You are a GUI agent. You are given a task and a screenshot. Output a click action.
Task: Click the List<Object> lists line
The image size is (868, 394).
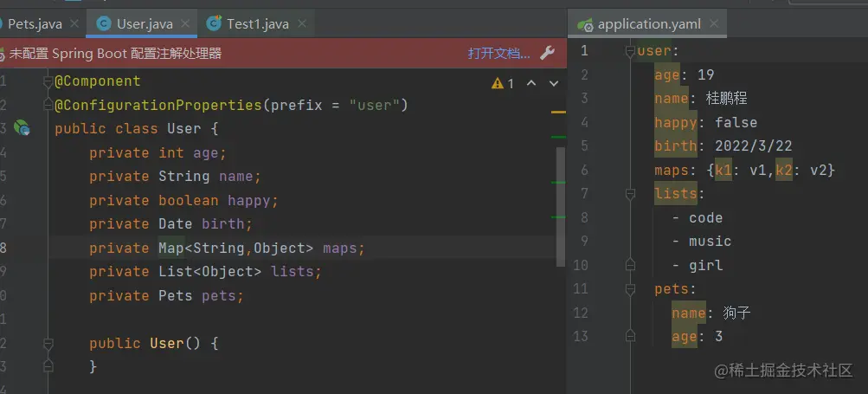[x=205, y=272]
